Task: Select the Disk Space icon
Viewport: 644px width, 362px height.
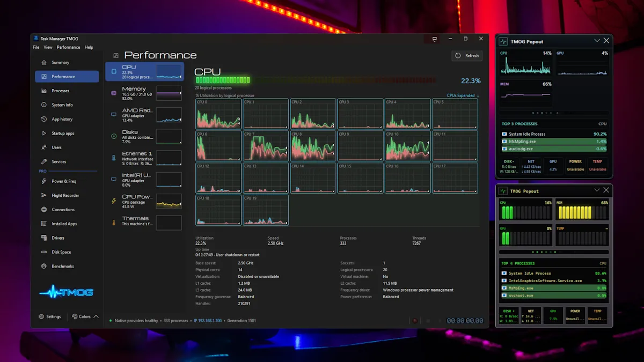Action: (x=44, y=252)
